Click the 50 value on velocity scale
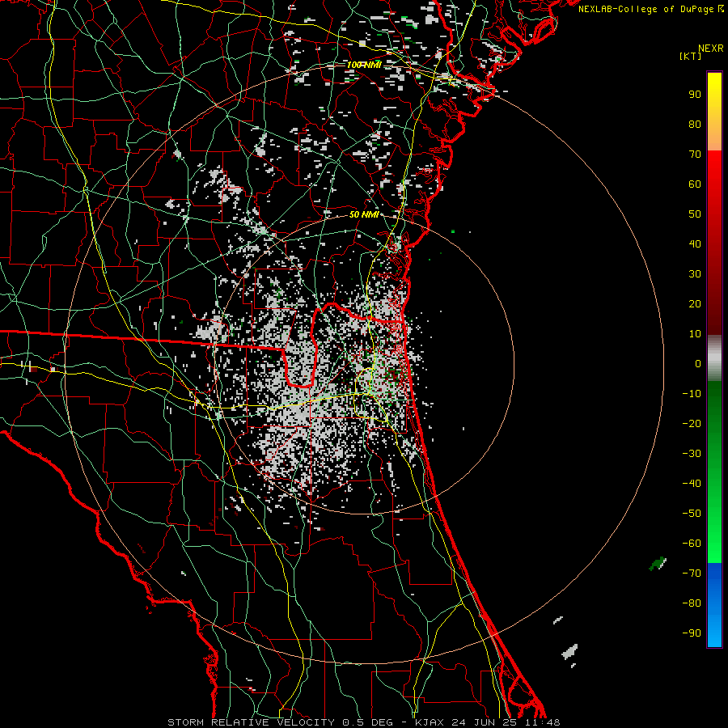Screen dimensions: 728x728 click(695, 214)
